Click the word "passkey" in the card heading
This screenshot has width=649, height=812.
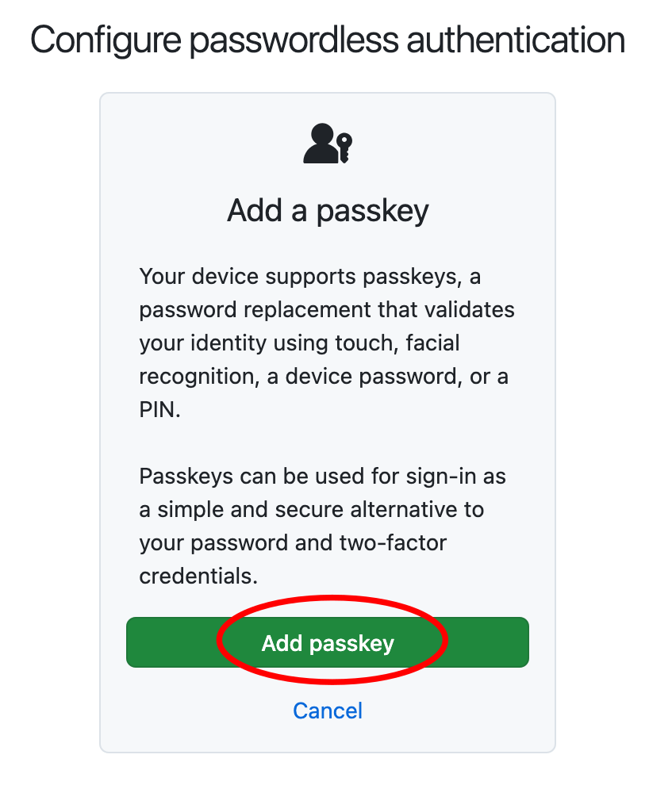373,211
